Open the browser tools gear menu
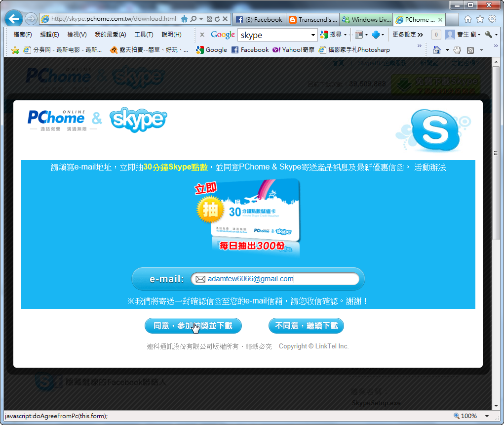 492,19
